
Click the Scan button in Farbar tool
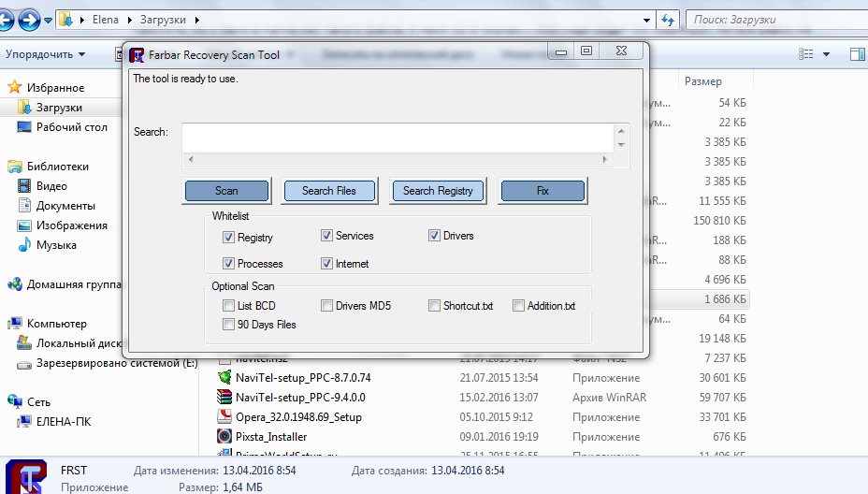pyautogui.click(x=226, y=191)
